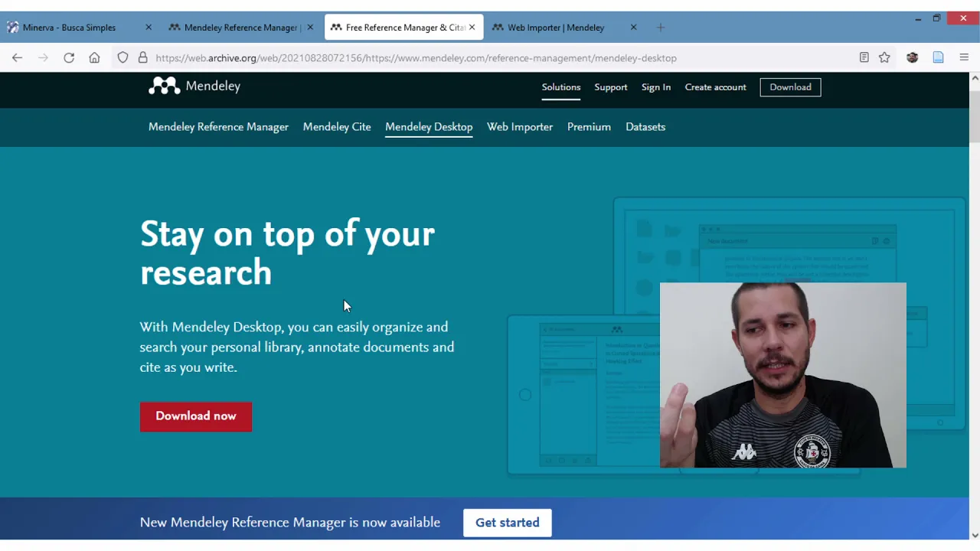Select Mendeley Desktop nav link
The height and width of the screenshot is (551, 980).
[429, 127]
